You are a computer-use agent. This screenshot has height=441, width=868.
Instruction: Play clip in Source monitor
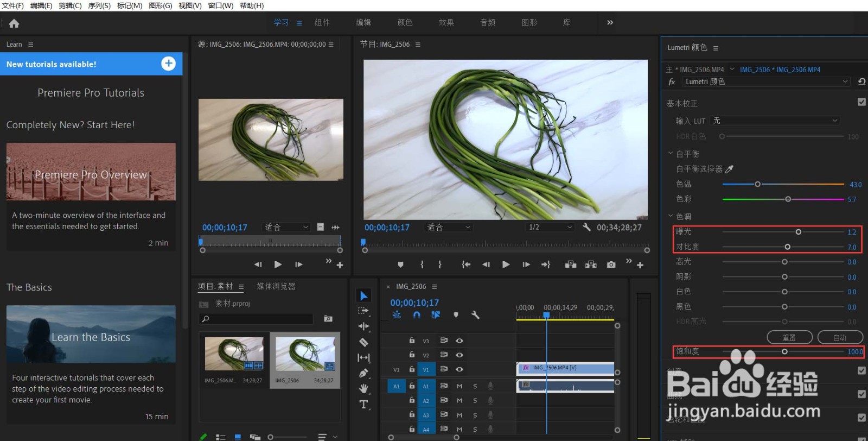tap(278, 264)
